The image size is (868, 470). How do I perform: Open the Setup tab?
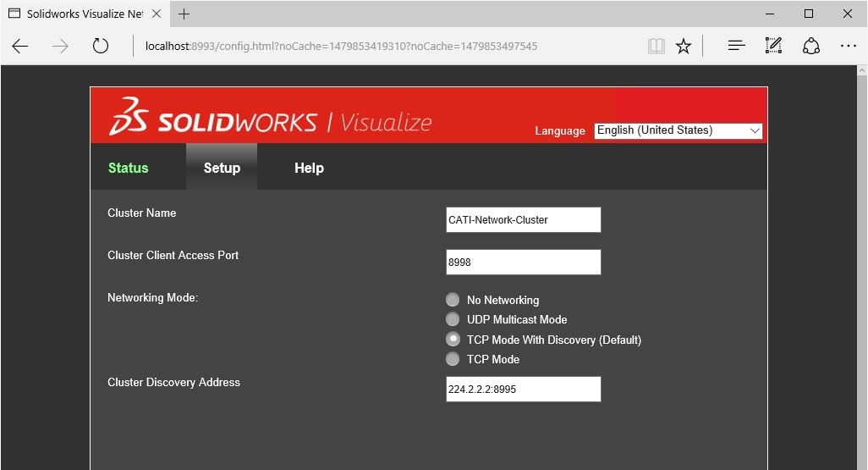click(x=222, y=168)
